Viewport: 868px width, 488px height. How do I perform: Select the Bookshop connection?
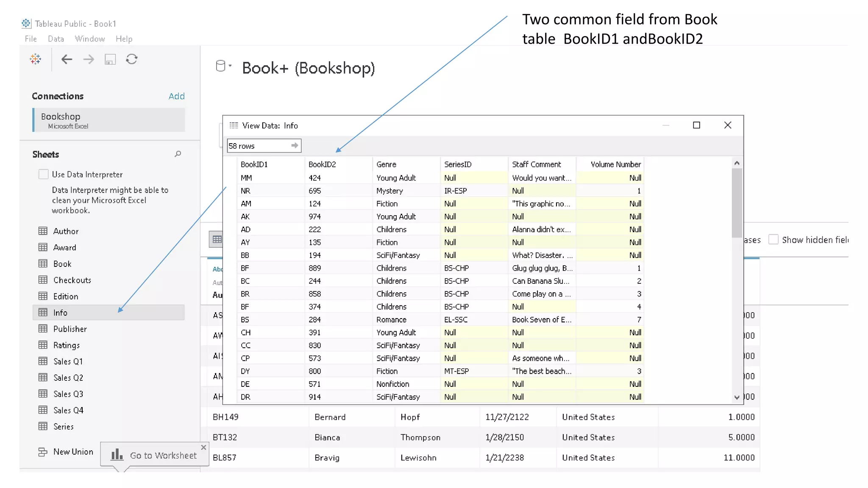click(x=108, y=120)
